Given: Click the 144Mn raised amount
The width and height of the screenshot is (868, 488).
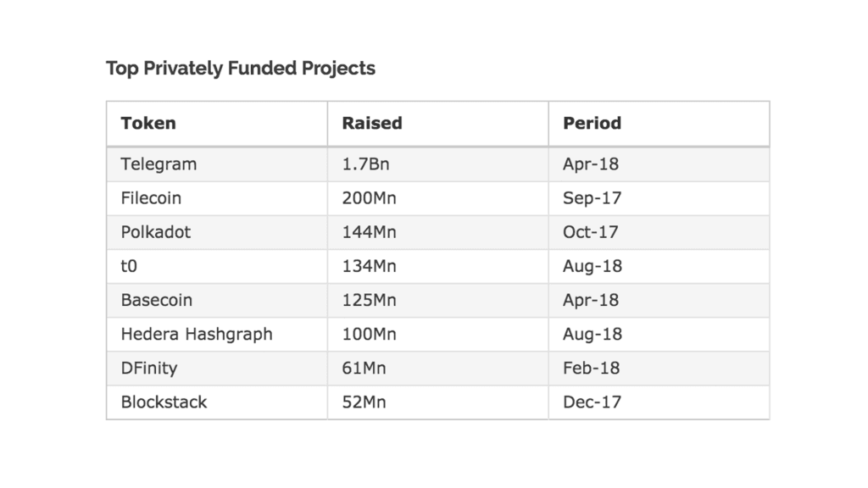Looking at the screenshot, I should (x=369, y=232).
